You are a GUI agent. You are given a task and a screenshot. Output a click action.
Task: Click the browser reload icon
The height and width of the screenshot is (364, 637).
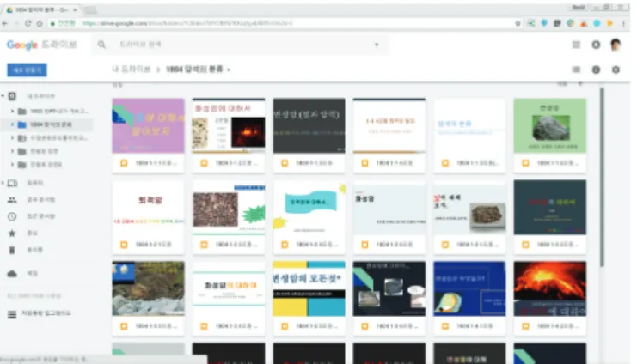(x=28, y=23)
